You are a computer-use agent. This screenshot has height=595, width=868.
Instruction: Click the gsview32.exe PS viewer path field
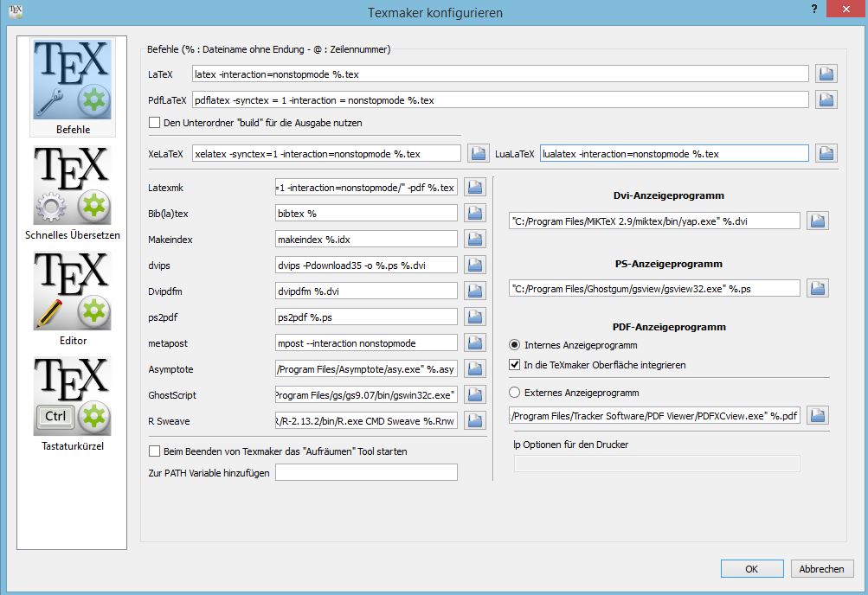pyautogui.click(x=654, y=289)
